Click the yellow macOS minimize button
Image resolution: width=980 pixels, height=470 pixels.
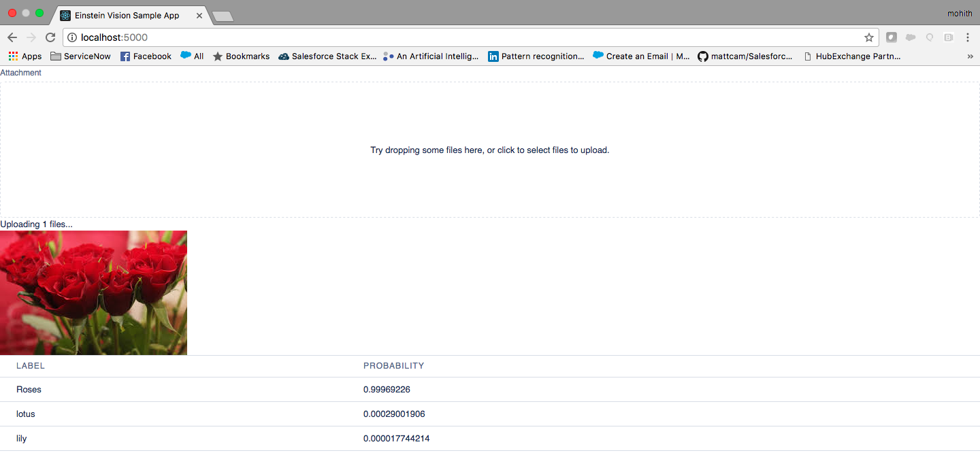coord(26,13)
